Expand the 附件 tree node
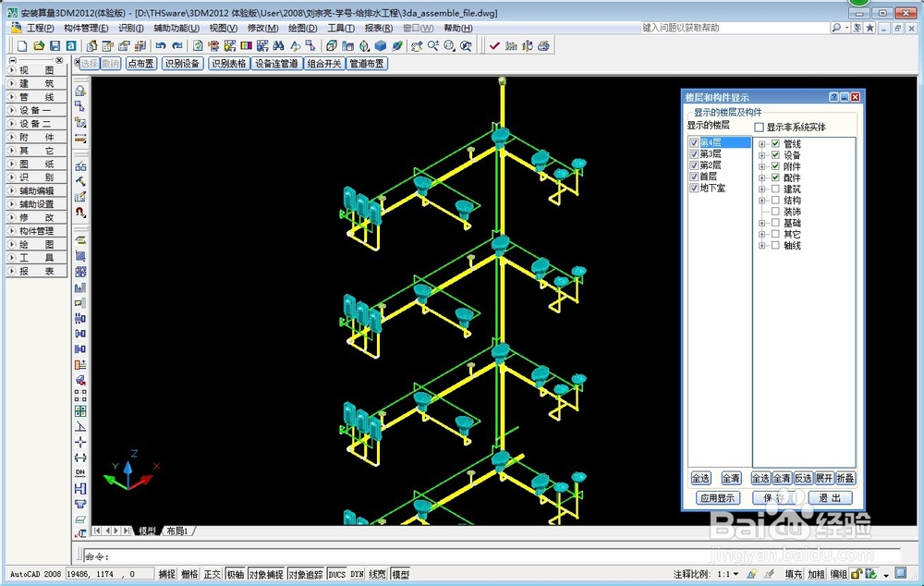Viewport: 924px width, 586px height. 762,166
